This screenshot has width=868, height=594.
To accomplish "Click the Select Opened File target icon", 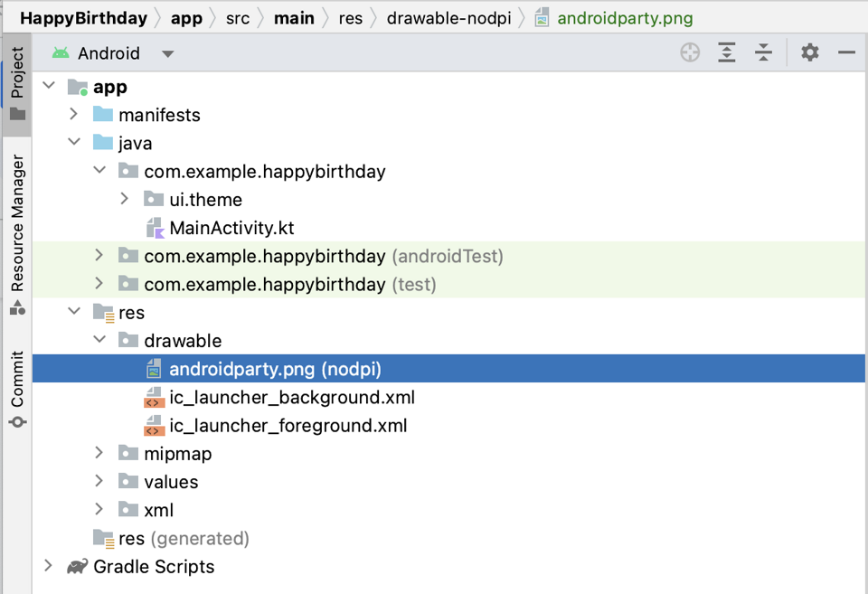I will pos(689,52).
